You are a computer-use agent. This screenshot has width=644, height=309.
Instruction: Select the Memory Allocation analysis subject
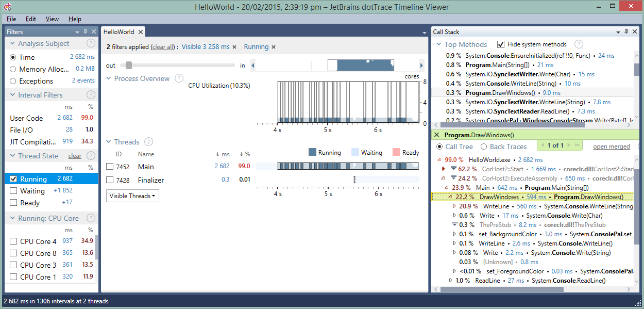pyautogui.click(x=13, y=69)
